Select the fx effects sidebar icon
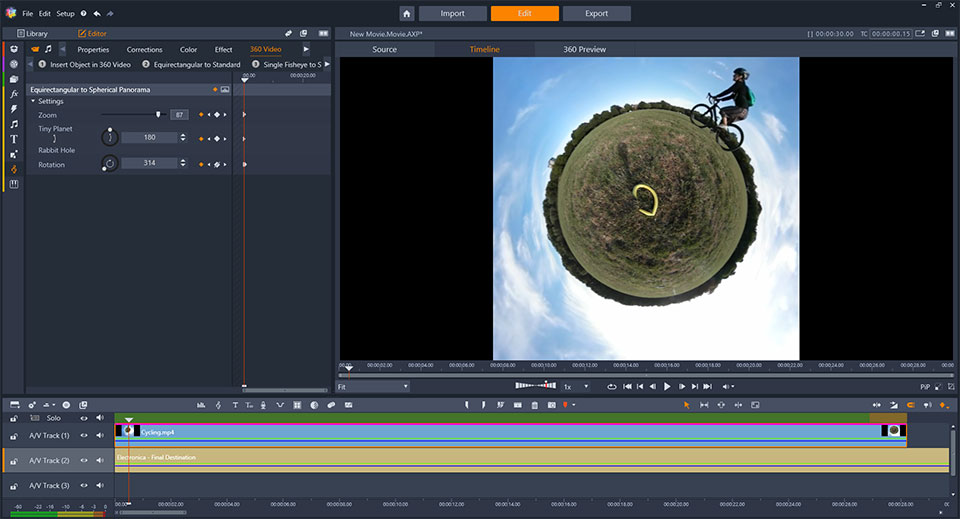 [x=13, y=94]
